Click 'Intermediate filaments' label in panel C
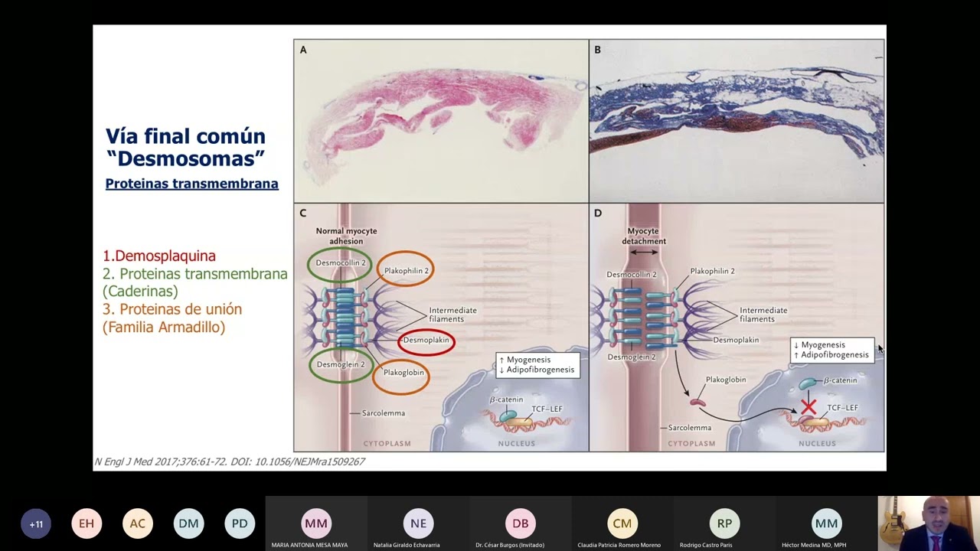Image resolution: width=980 pixels, height=551 pixels. click(x=452, y=315)
